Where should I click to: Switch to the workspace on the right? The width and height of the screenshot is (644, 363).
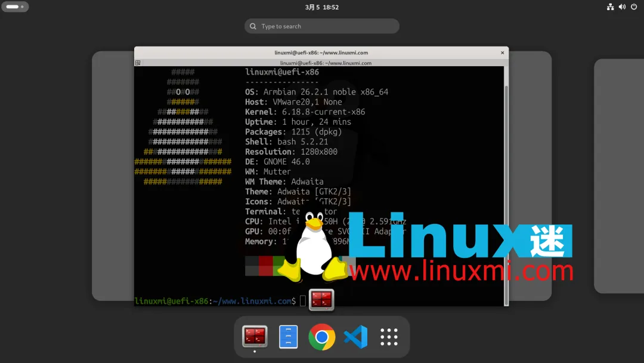[x=619, y=176]
